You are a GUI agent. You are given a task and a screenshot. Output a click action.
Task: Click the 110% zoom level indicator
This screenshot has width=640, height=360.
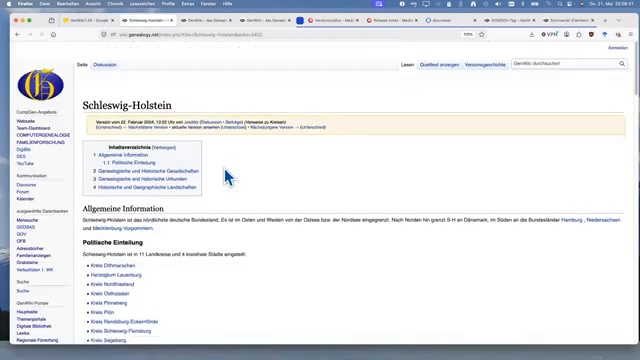[468, 35]
